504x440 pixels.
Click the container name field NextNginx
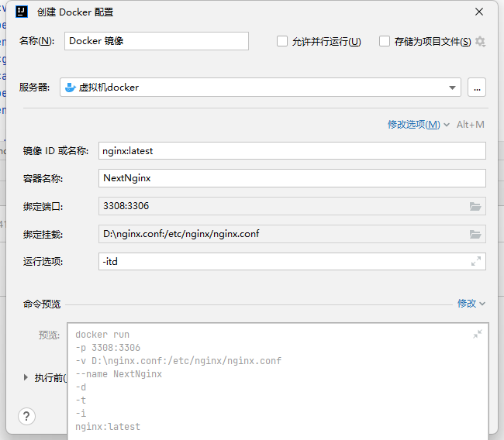[292, 178]
